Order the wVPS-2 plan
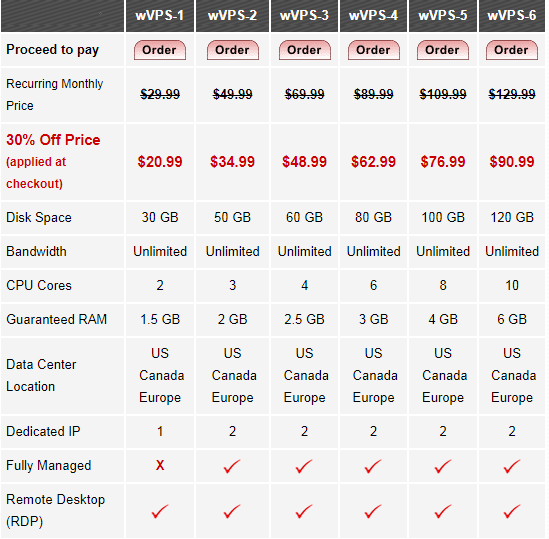The image size is (549, 539). 232,50
